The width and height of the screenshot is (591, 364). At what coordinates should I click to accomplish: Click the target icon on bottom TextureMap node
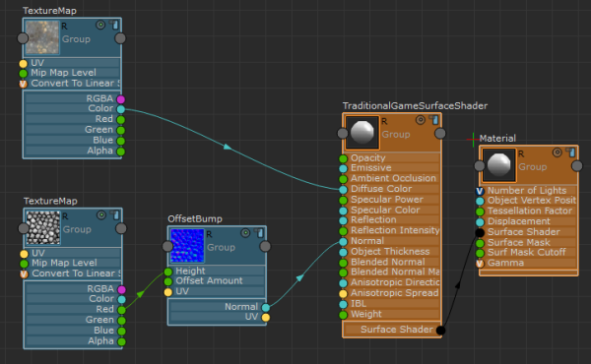[x=101, y=215]
